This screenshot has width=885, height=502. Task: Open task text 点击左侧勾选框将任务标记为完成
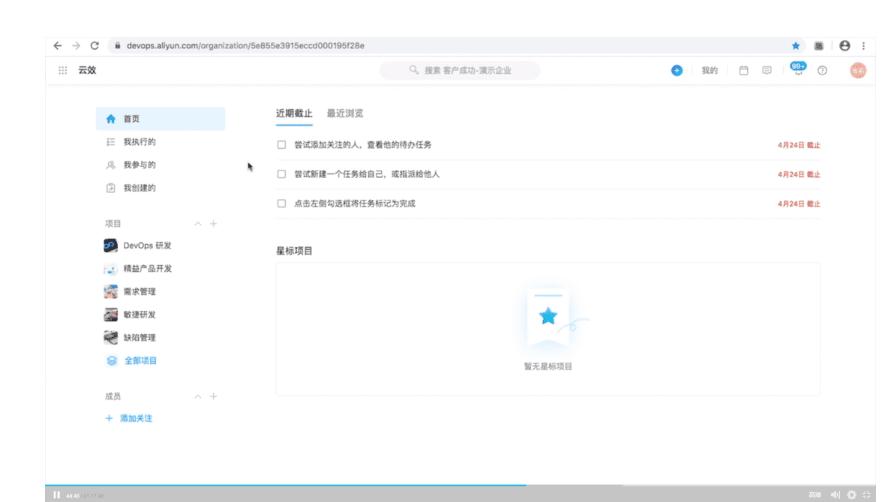point(354,204)
